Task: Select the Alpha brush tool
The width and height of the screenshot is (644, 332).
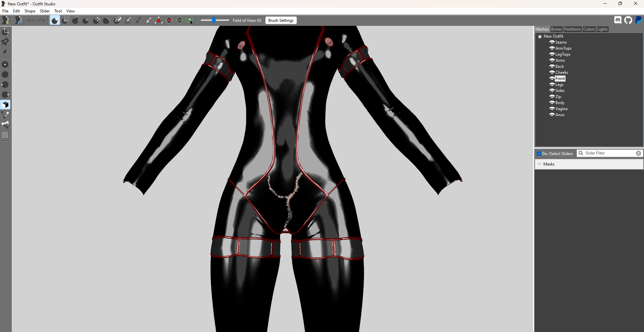Action: [148, 20]
